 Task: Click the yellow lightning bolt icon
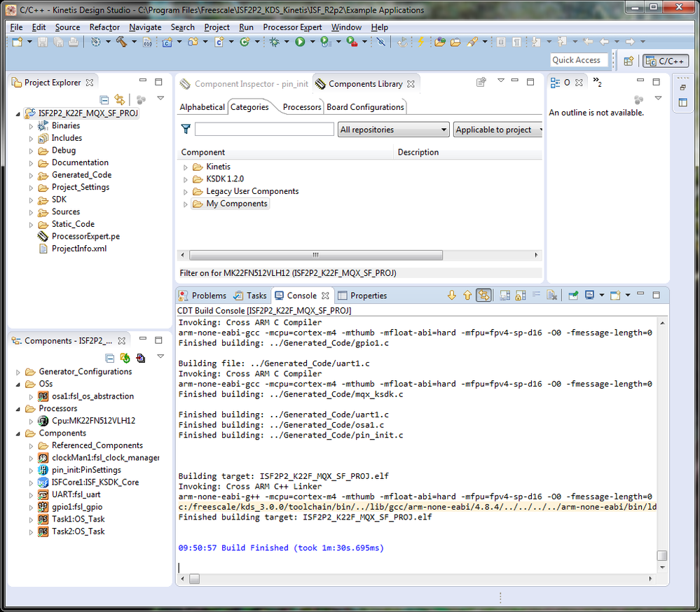point(420,41)
